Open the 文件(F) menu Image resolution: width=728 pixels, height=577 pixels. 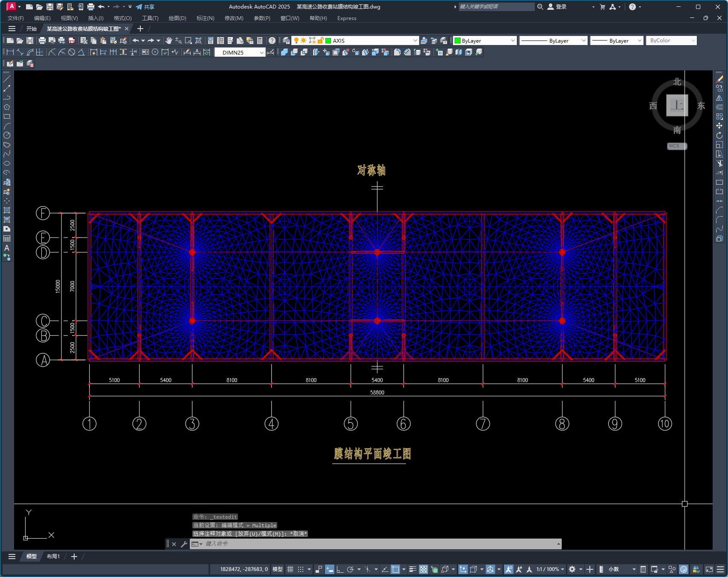point(16,18)
